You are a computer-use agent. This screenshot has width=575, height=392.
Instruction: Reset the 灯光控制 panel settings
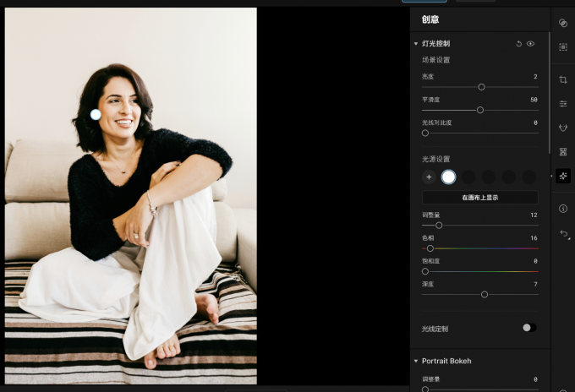tap(519, 44)
